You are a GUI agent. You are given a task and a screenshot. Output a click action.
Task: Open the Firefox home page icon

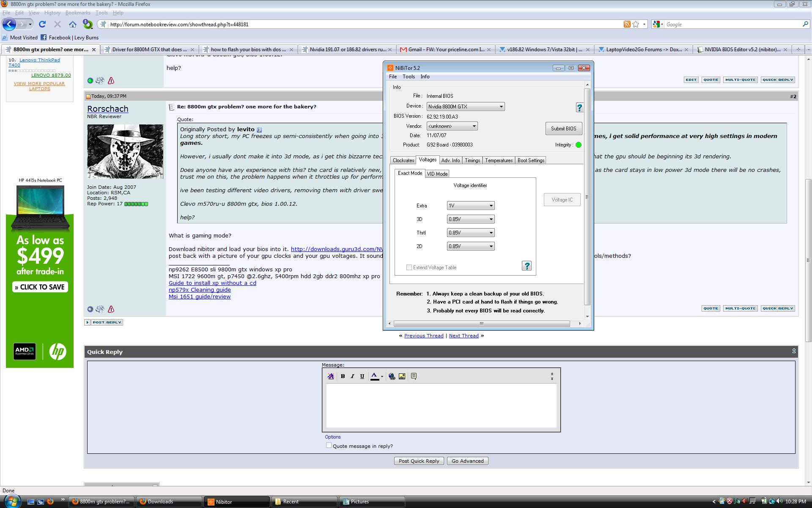(x=73, y=24)
